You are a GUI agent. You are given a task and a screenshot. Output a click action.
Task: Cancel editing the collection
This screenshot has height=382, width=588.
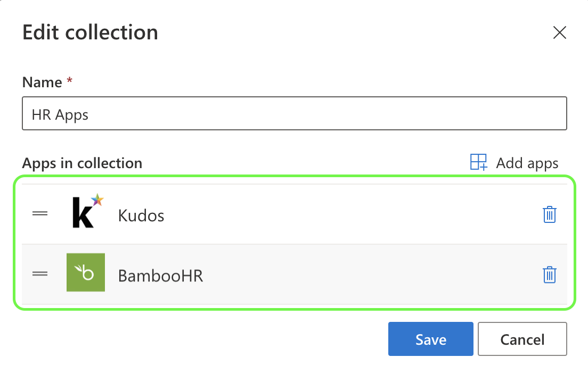(522, 339)
